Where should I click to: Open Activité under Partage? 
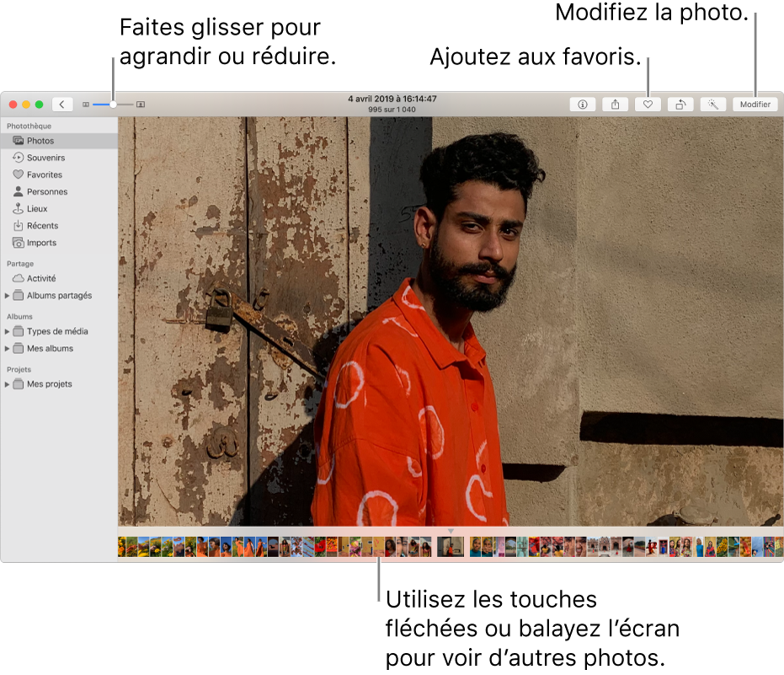[40, 278]
